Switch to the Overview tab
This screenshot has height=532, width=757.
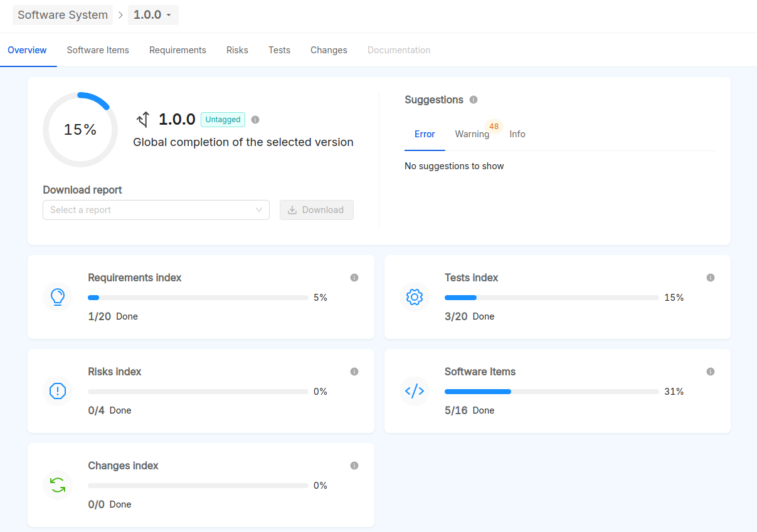click(x=28, y=50)
